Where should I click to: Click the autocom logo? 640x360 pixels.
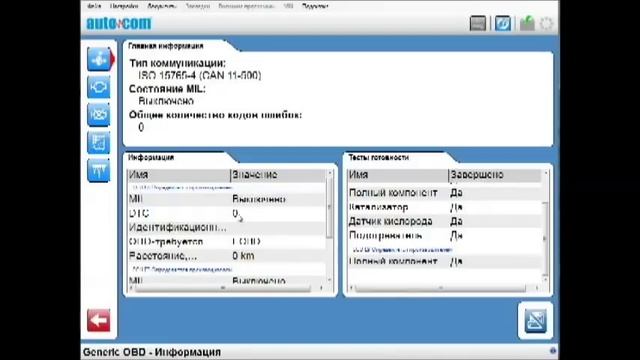pos(119,23)
